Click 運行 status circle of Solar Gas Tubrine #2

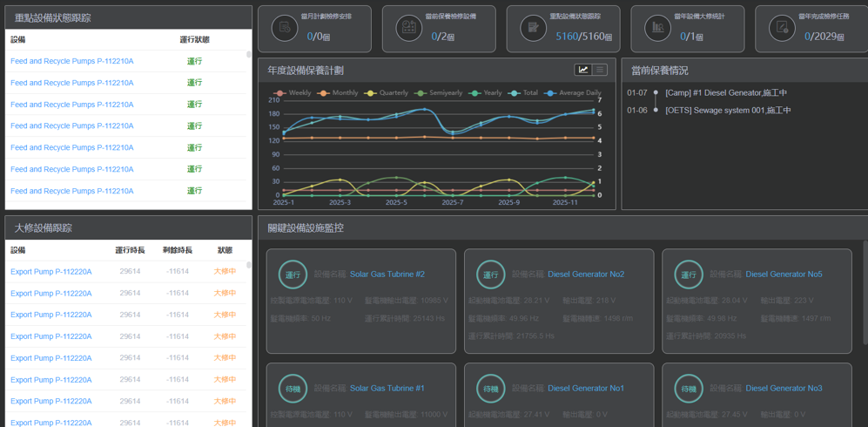(x=293, y=274)
